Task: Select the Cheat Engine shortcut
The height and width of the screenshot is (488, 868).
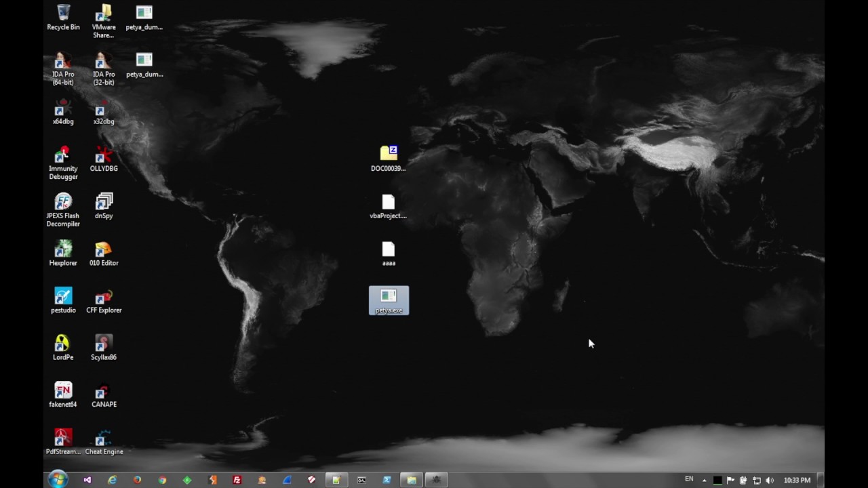Action: [104, 442]
